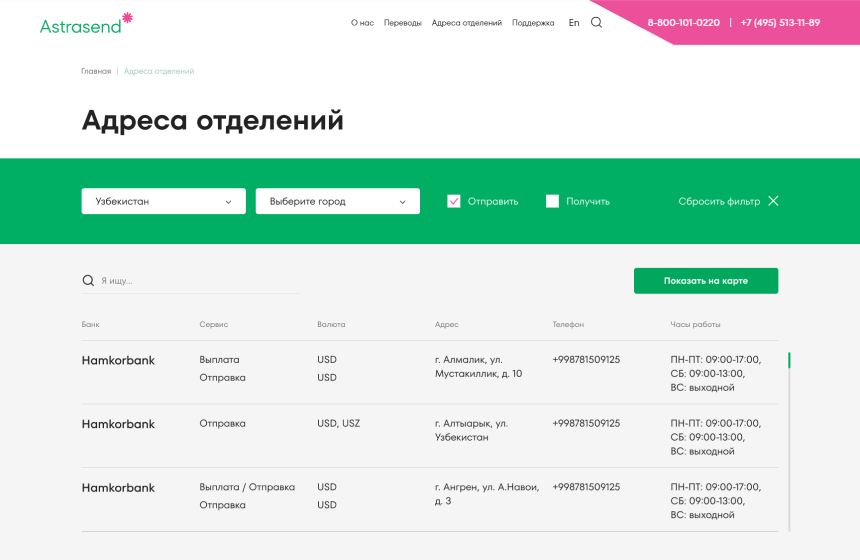Viewport: 860px width, 560px height.
Task: Switch language to En
Action: coord(574,22)
